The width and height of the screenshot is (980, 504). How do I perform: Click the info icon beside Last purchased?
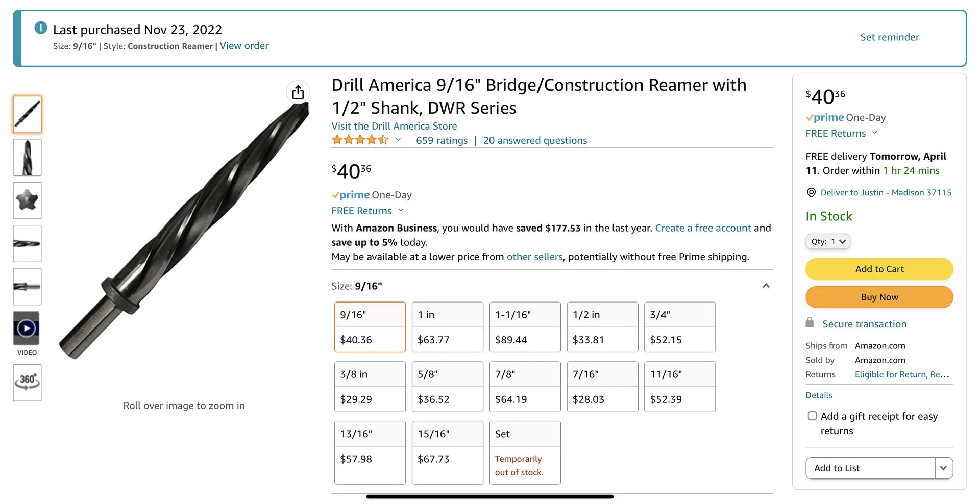coord(41,28)
